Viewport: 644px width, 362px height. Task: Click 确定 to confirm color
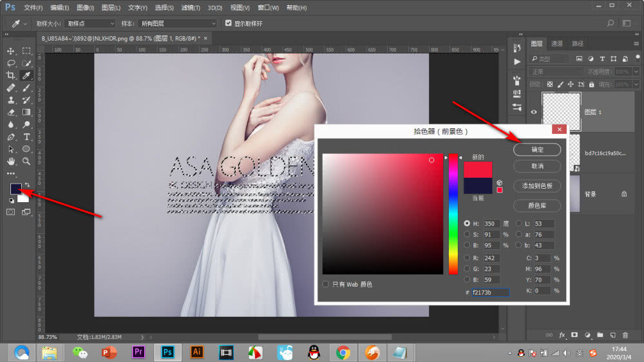[536, 149]
